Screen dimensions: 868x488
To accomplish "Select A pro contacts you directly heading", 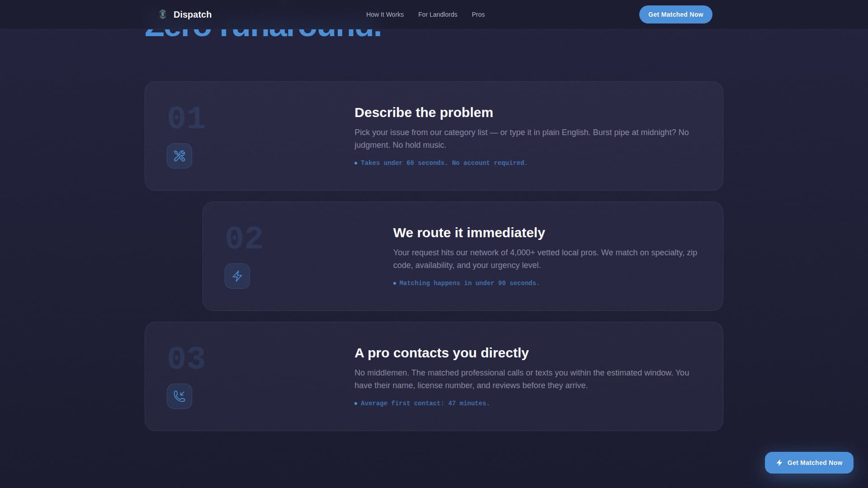I will (x=441, y=353).
